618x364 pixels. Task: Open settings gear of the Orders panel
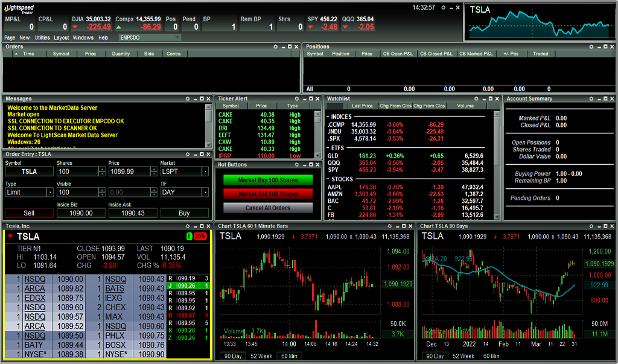point(276,46)
